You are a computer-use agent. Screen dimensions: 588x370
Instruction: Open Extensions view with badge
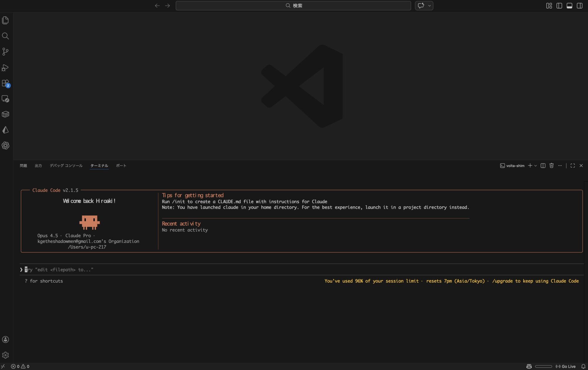[x=5, y=83]
